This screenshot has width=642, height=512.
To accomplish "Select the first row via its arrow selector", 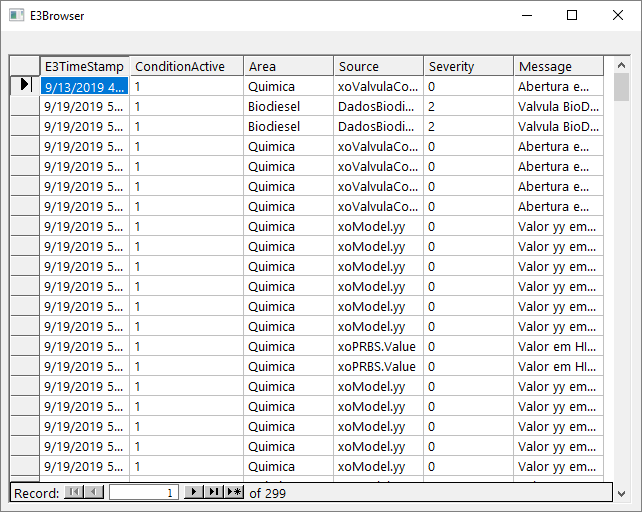I will [24, 86].
